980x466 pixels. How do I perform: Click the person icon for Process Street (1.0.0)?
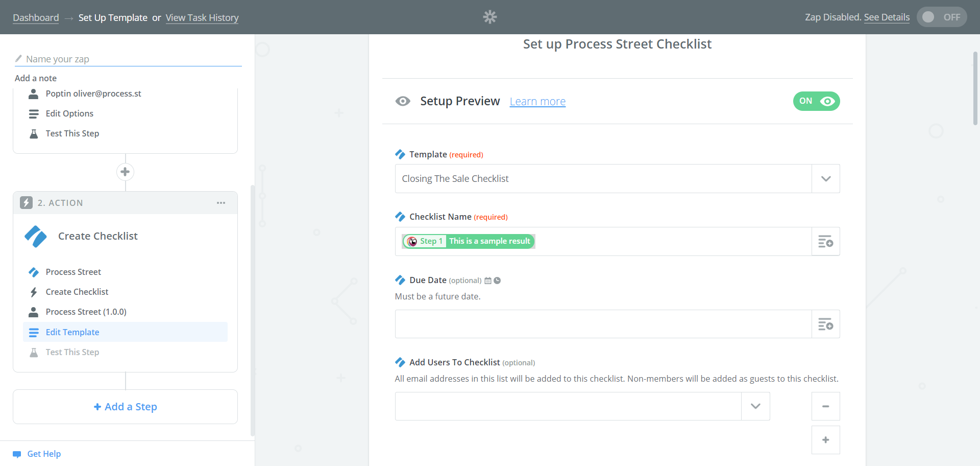34,312
